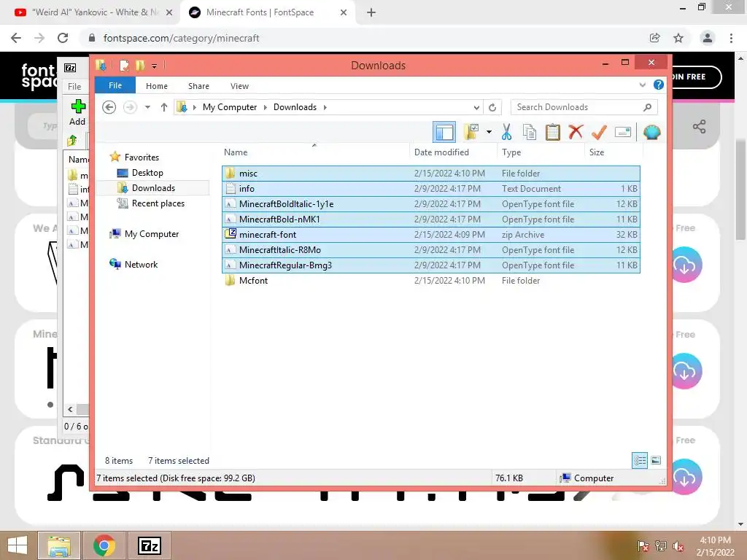
Task: Click the orange checkmark Rename icon
Action: [x=599, y=132]
